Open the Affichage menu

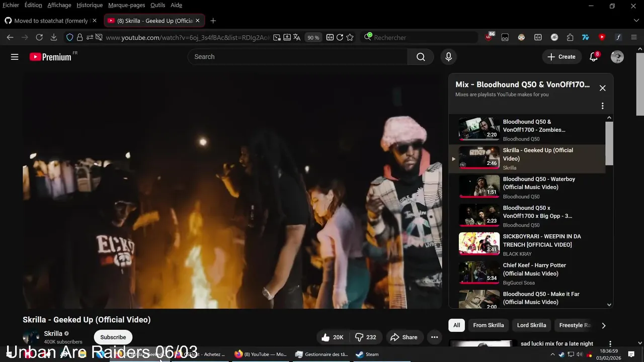pyautogui.click(x=59, y=5)
